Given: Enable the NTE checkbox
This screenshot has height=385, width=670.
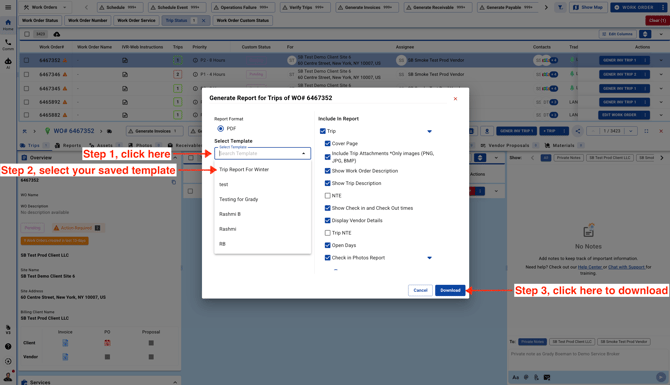Looking at the screenshot, I should click(x=327, y=196).
